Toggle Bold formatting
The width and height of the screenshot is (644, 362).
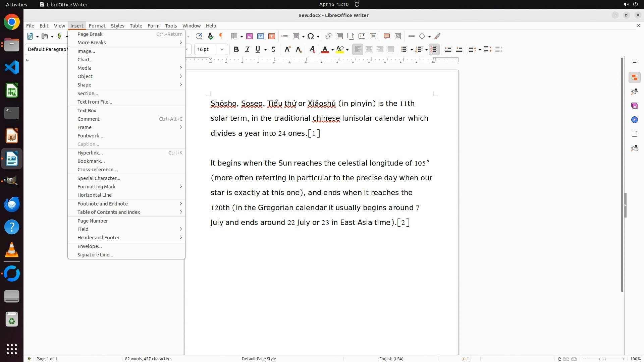(x=236, y=49)
